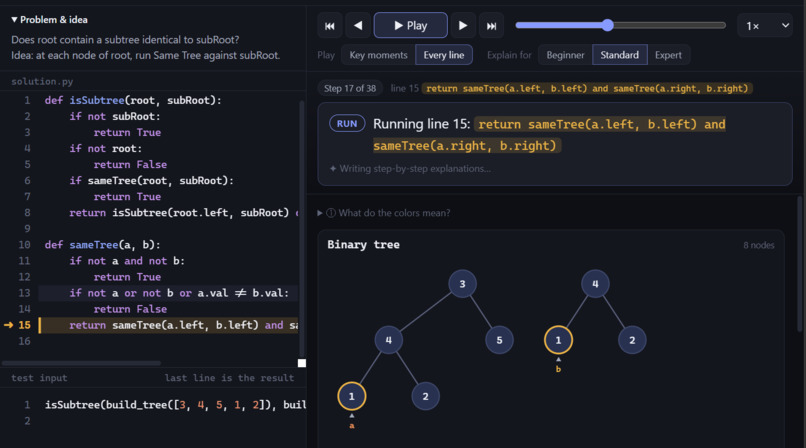
Task: Click tree node 5 in root tree
Action: click(x=499, y=340)
